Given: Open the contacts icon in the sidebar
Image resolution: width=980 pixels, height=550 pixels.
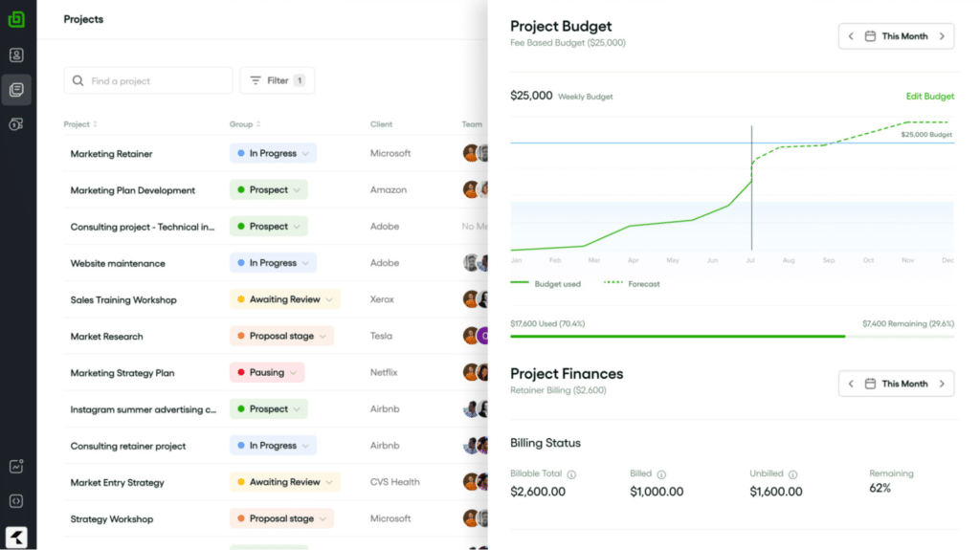Looking at the screenshot, I should [16, 55].
